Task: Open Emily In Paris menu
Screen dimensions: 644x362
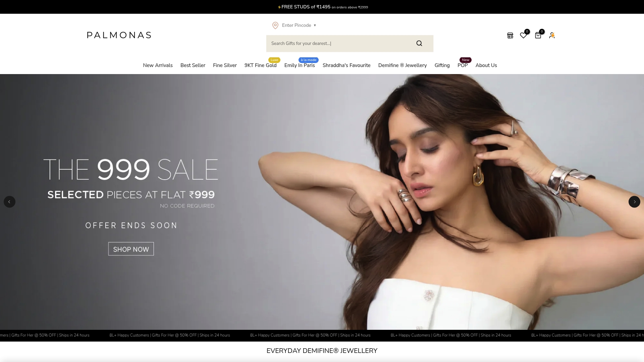Action: 300,65
